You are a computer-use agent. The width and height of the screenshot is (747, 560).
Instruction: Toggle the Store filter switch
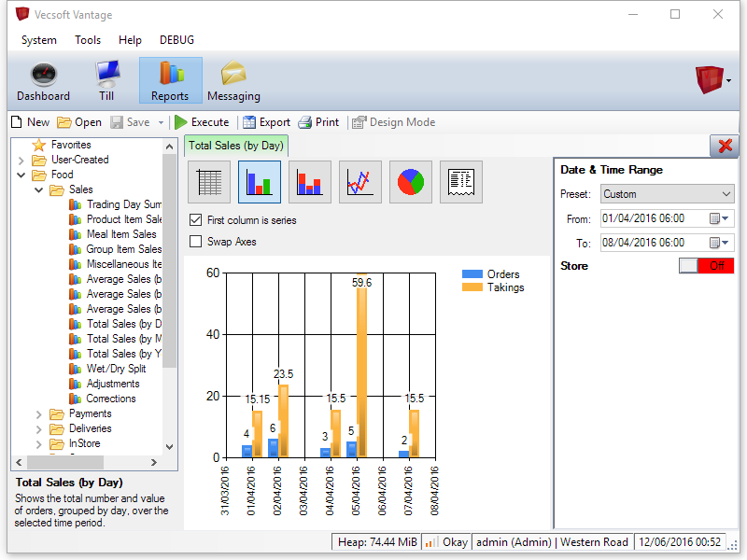pyautogui.click(x=707, y=266)
